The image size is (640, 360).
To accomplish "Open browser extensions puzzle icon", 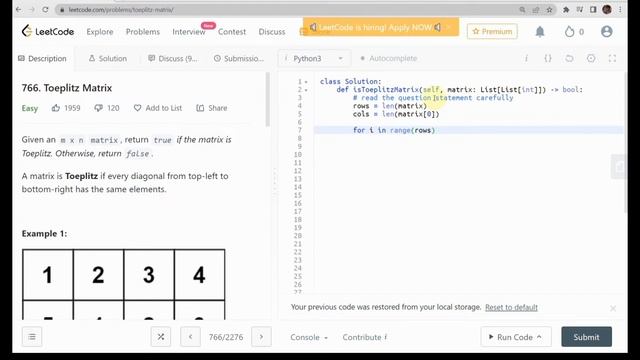I will pyautogui.click(x=566, y=9).
